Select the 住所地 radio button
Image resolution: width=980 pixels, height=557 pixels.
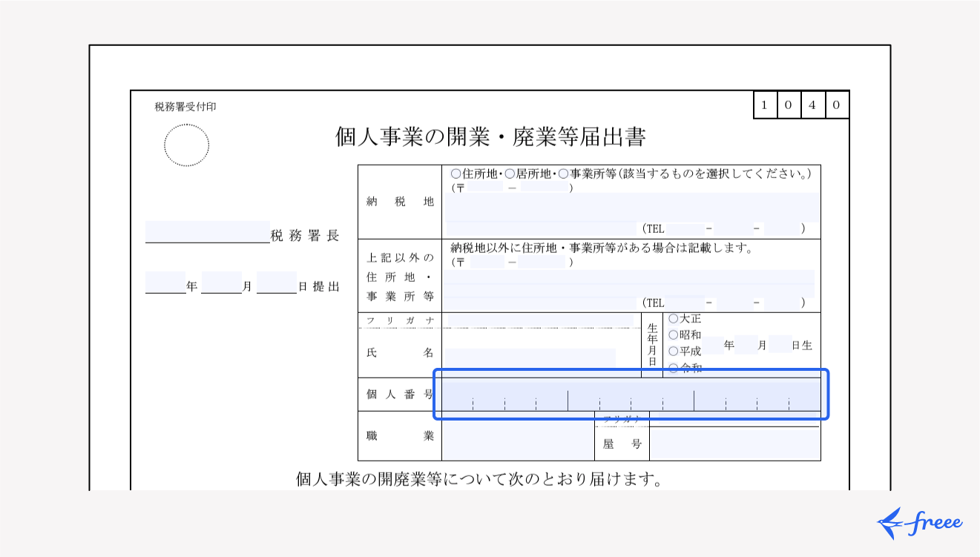click(456, 174)
